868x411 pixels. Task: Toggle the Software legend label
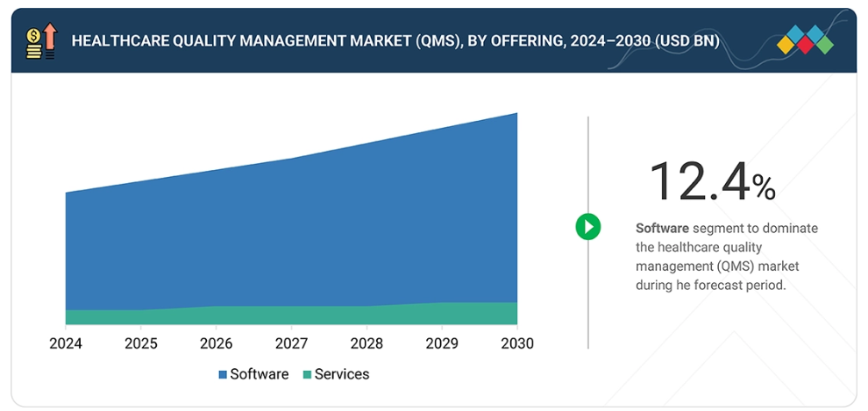259,374
